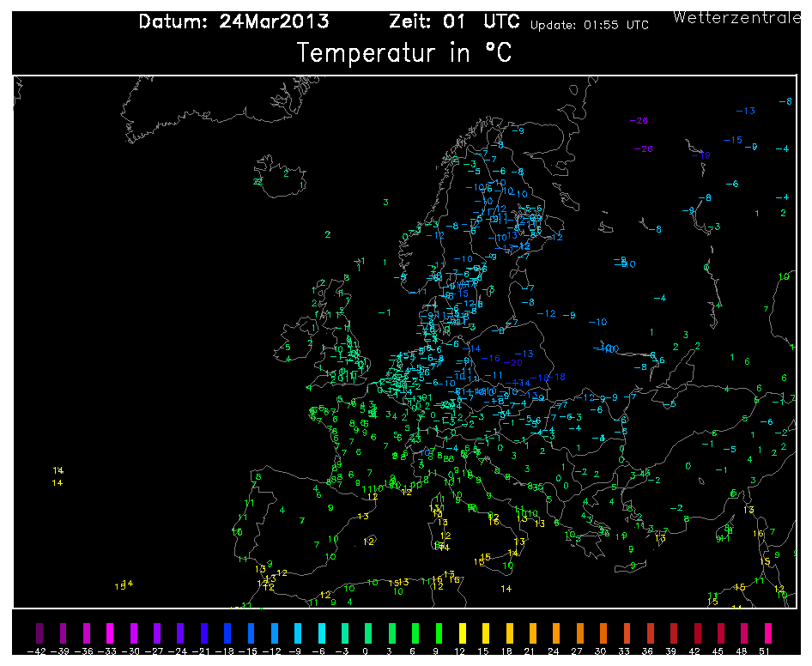Select the 15 degree legend swatch
Viewport: 812px width, 666px height.
(x=486, y=633)
